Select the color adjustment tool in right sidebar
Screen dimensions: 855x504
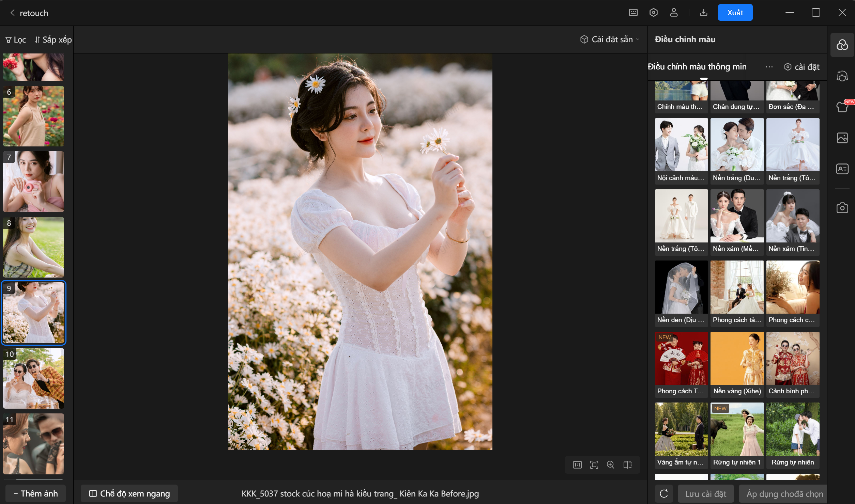[842, 45]
